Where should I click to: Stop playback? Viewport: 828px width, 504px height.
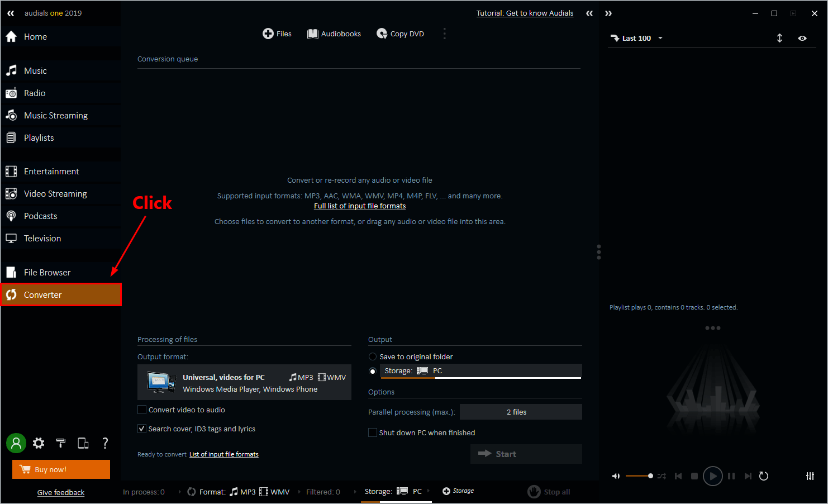pyautogui.click(x=694, y=476)
